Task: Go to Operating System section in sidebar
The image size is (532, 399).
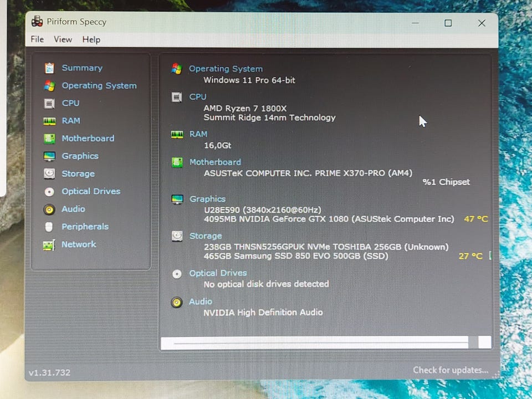Action: click(x=99, y=85)
